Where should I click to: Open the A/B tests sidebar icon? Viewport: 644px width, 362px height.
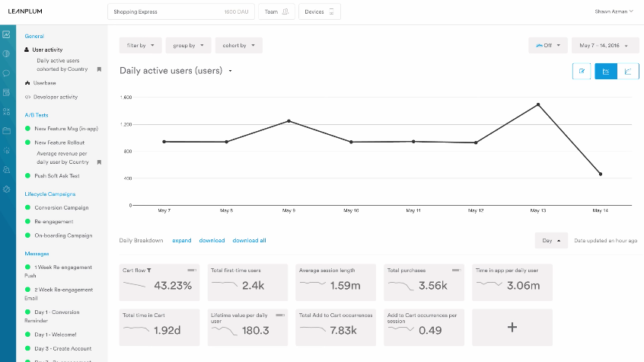(6, 111)
